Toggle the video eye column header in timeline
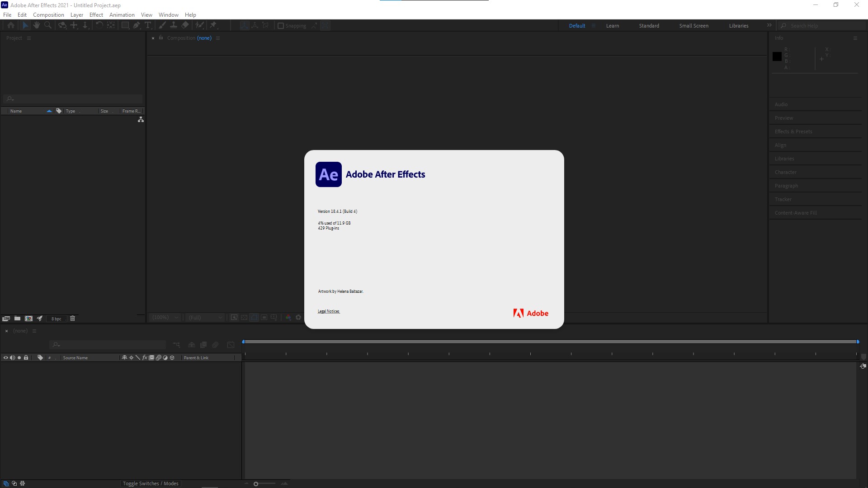The height and width of the screenshot is (488, 868). coord(6,357)
